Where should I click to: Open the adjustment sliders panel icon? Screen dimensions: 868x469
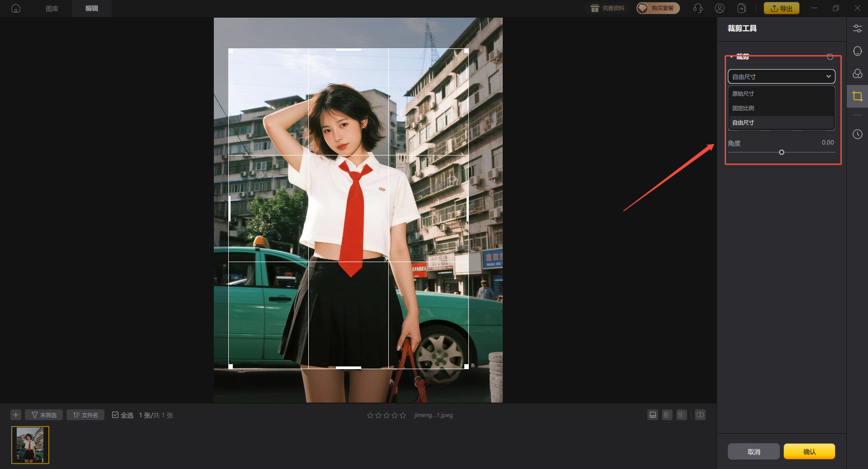(x=857, y=28)
